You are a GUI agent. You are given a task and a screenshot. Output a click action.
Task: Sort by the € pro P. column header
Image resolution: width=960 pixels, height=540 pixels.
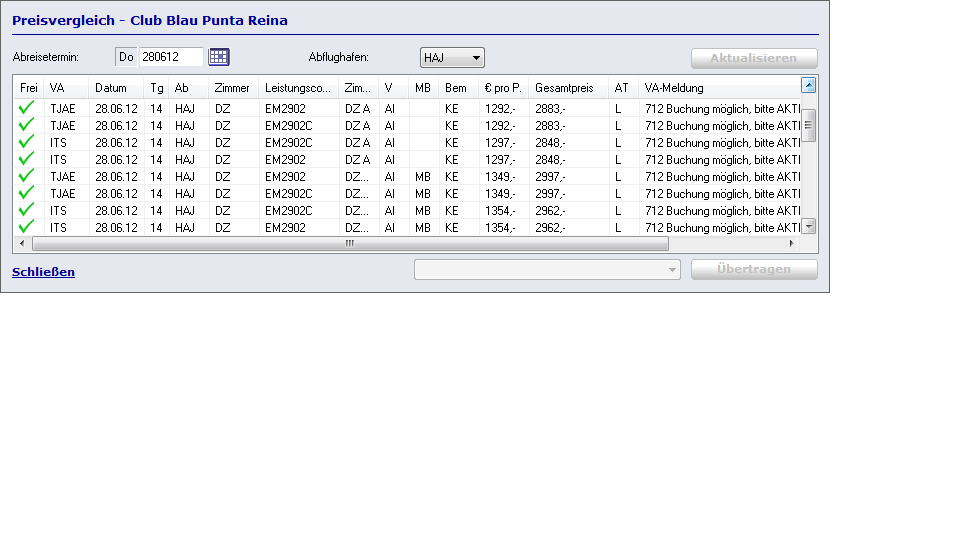(503, 88)
